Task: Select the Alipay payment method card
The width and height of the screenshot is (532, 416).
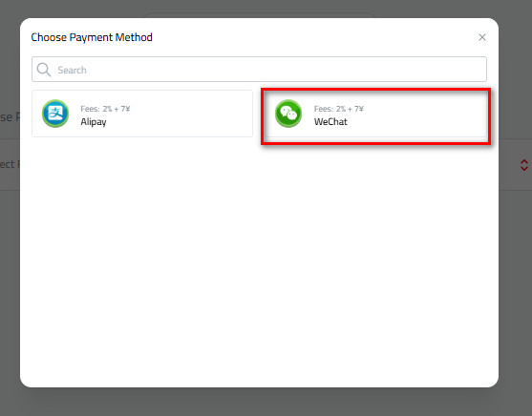Action: pos(142,114)
